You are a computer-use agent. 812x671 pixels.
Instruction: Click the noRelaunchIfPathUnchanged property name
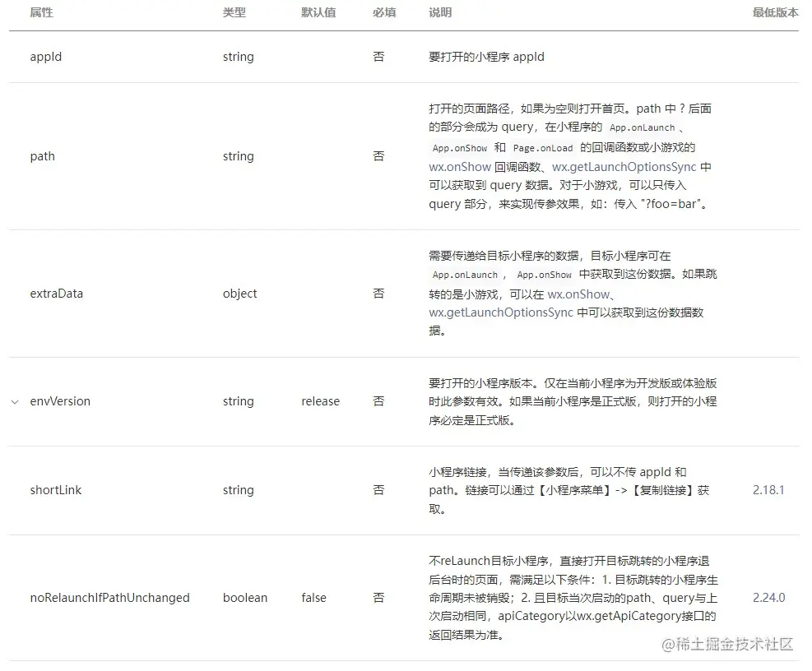coord(111,598)
